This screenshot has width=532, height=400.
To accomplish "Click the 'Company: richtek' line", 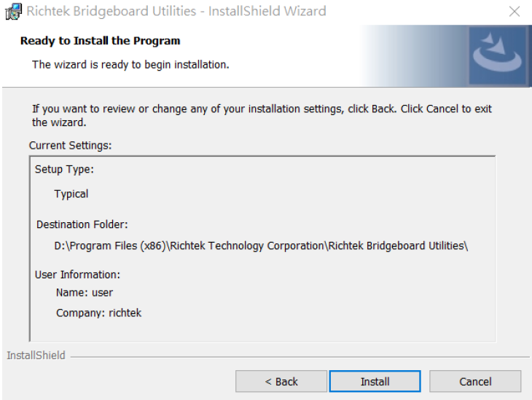I will pyautogui.click(x=98, y=313).
